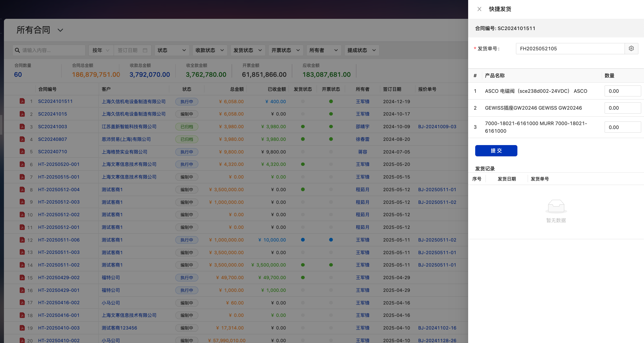The height and width of the screenshot is (343, 644).
Task: Open PDF icon for contract SC20240807
Action: tap(22, 139)
